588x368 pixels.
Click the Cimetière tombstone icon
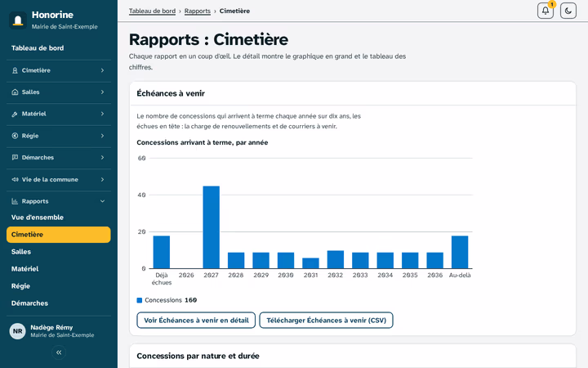coord(15,70)
